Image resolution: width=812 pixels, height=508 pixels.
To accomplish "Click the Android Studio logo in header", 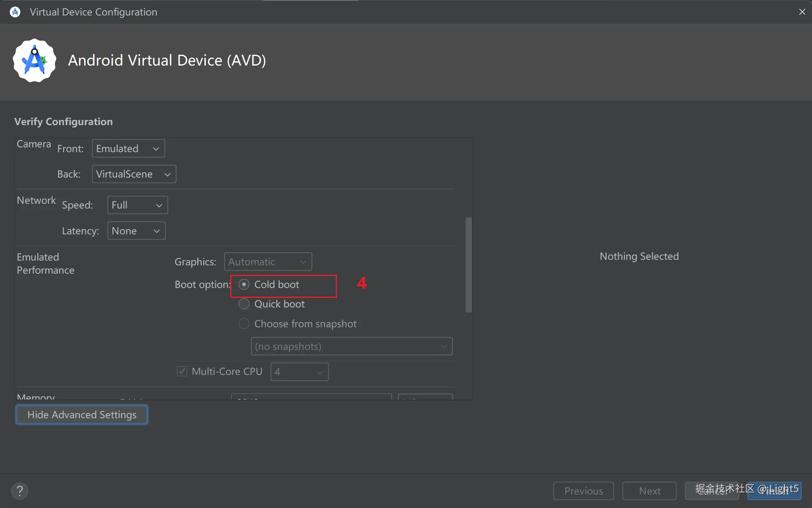I will [35, 60].
